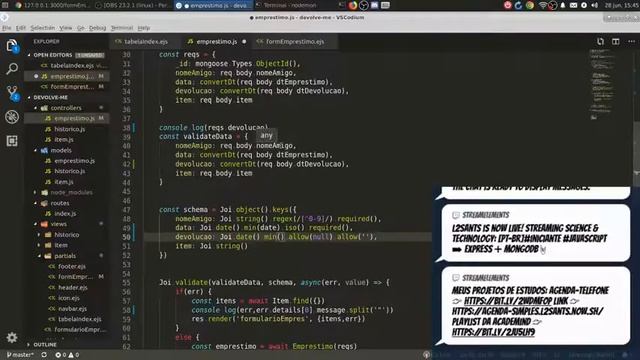The height and width of the screenshot is (360, 640).
Task: Open the Source Control view icon
Action: [12, 93]
